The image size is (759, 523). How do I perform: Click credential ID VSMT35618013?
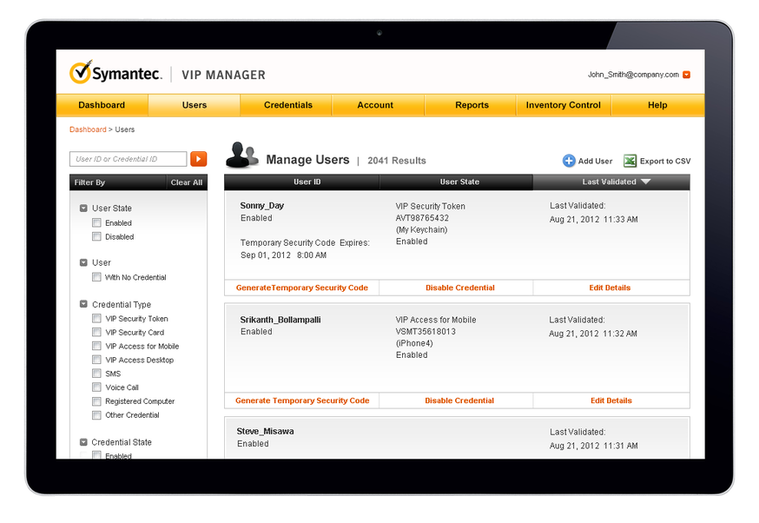point(425,331)
